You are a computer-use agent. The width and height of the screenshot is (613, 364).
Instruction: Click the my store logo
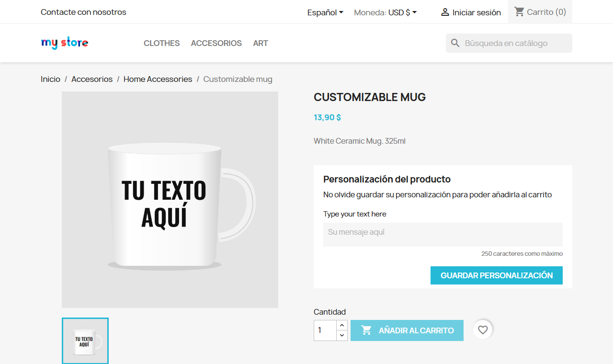[65, 43]
